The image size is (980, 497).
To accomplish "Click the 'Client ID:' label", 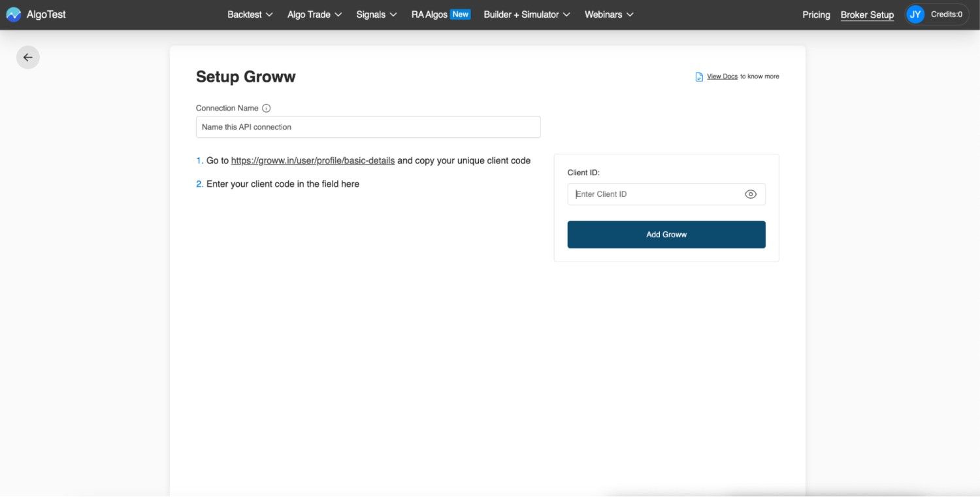I will click(x=583, y=173).
